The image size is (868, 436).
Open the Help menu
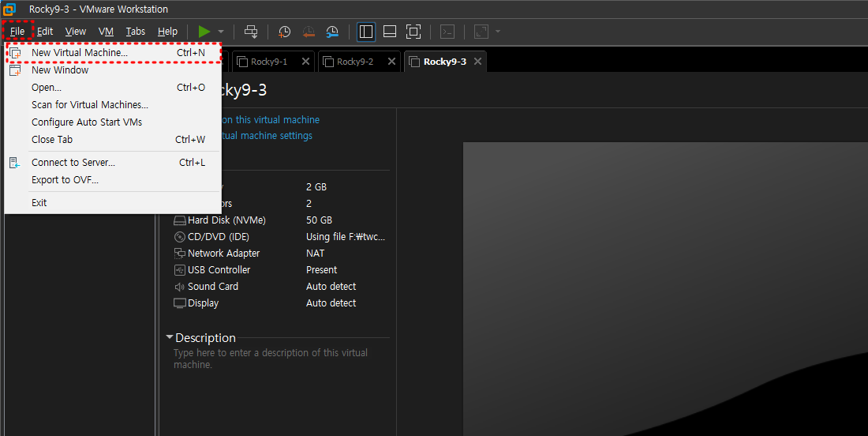[x=167, y=32]
